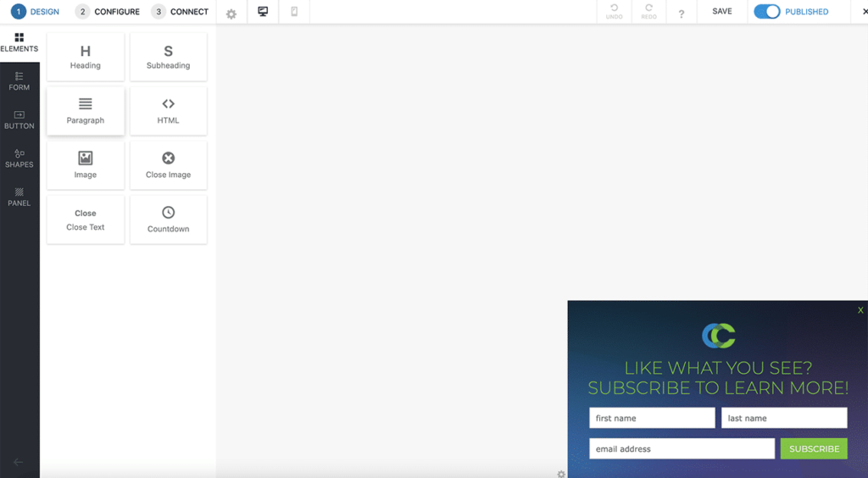The image size is (868, 478).
Task: Click the last name input field
Action: [x=784, y=419]
